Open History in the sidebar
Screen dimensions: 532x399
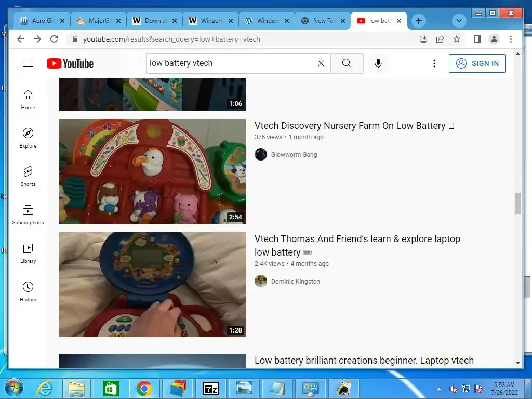tap(28, 291)
